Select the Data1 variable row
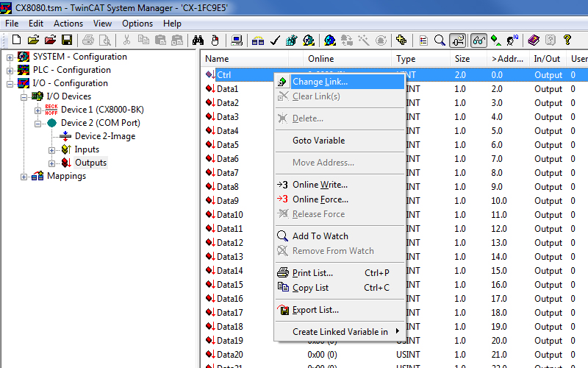 point(227,88)
